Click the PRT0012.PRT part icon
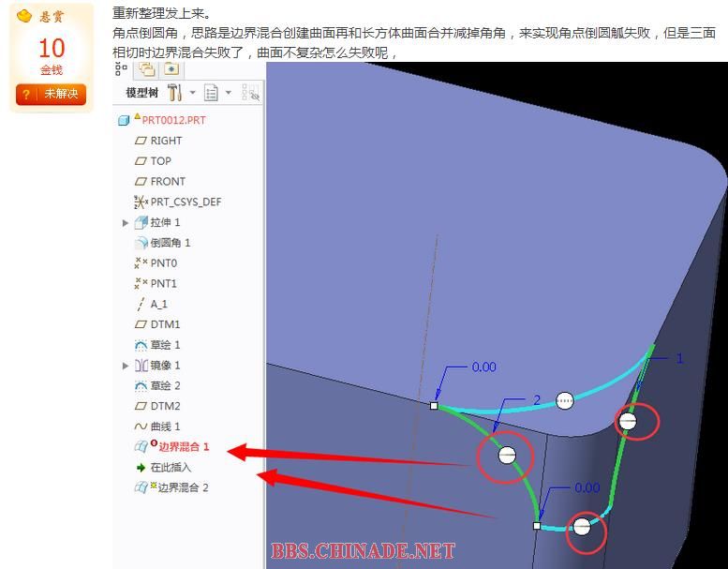 124,121
